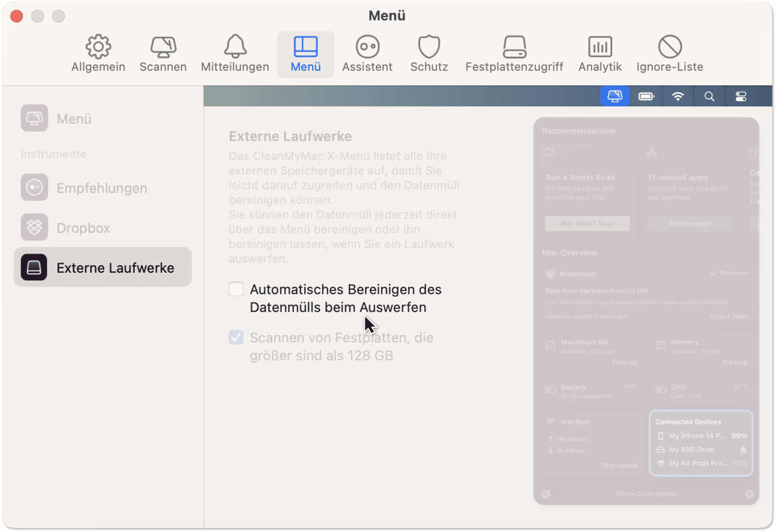776x532 pixels.
Task: Select Dropbox in the sidebar
Action: point(102,228)
